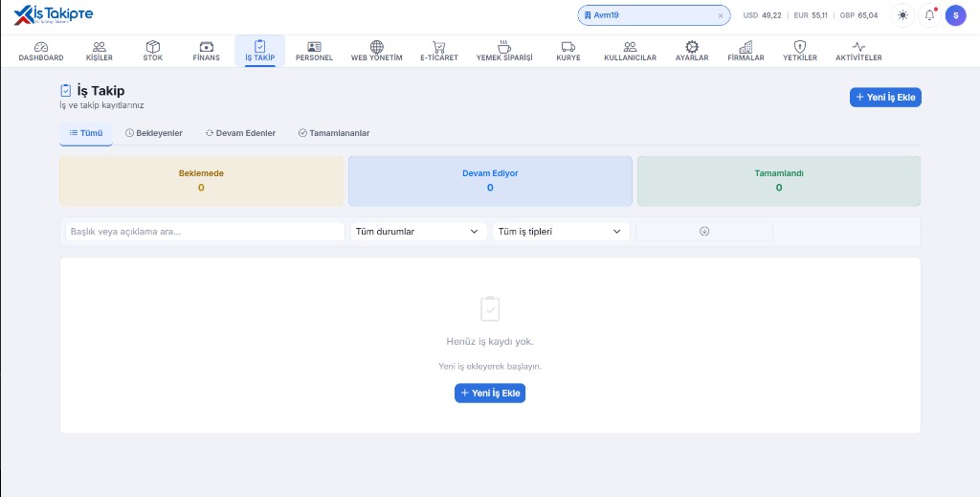The image size is (980, 497).
Task: Open Aktiviteler activity section
Action: pyautogui.click(x=858, y=52)
